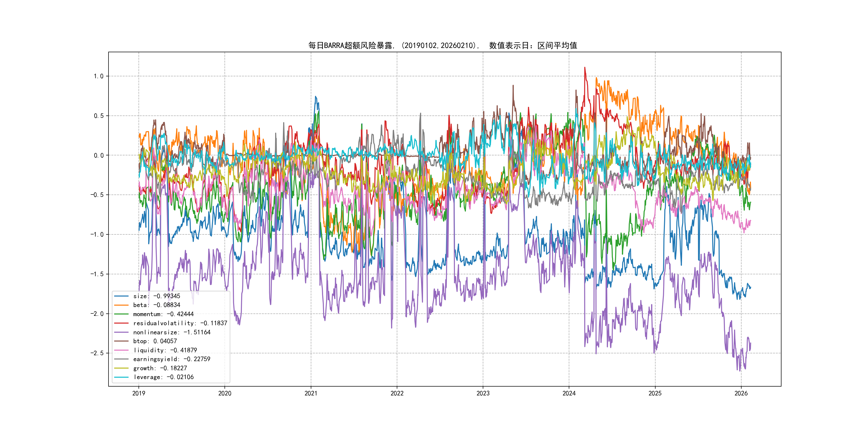Click the cyan leverage legend line swatch
Viewport: 868px width, 434px height.
(121, 377)
